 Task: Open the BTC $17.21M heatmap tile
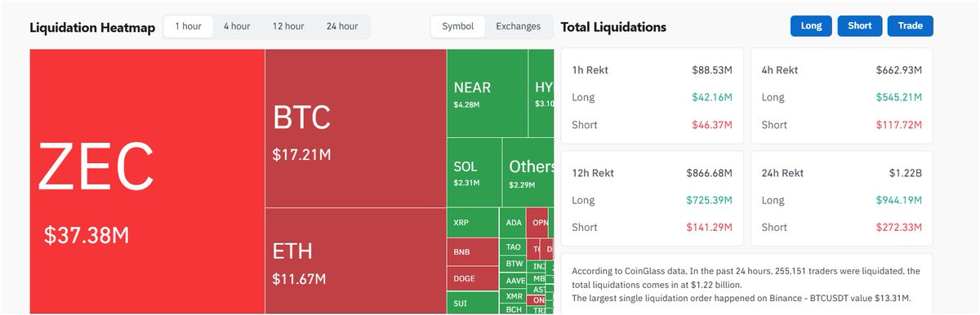tap(355, 128)
